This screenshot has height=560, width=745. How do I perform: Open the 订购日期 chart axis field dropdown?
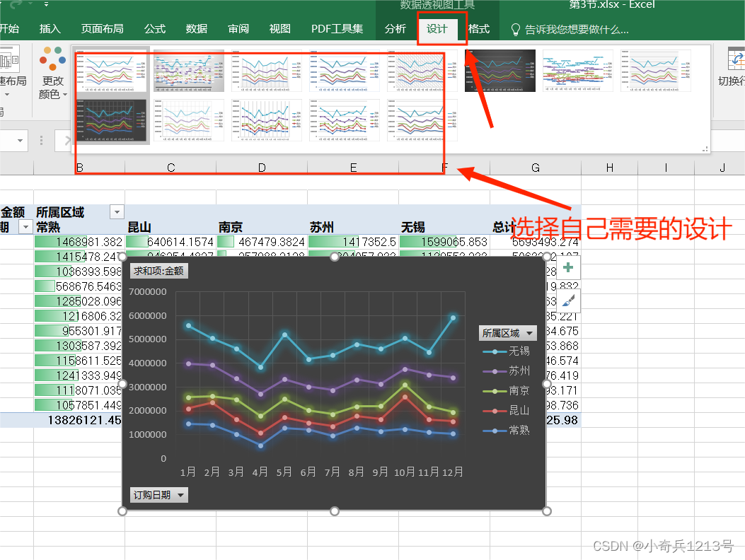(x=158, y=495)
